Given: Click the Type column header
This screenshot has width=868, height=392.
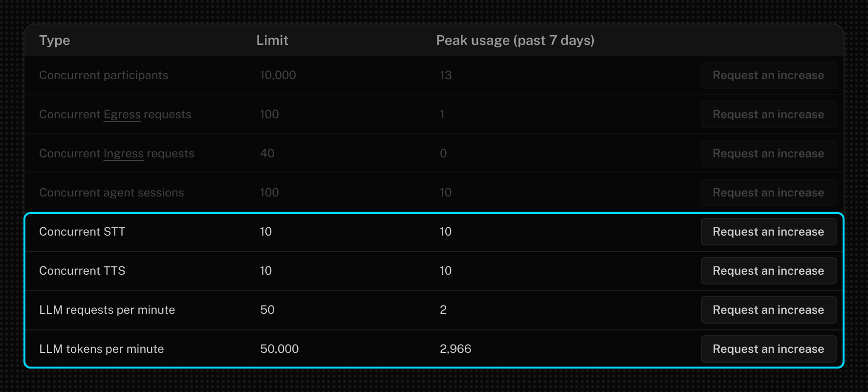Looking at the screenshot, I should pyautogui.click(x=55, y=40).
